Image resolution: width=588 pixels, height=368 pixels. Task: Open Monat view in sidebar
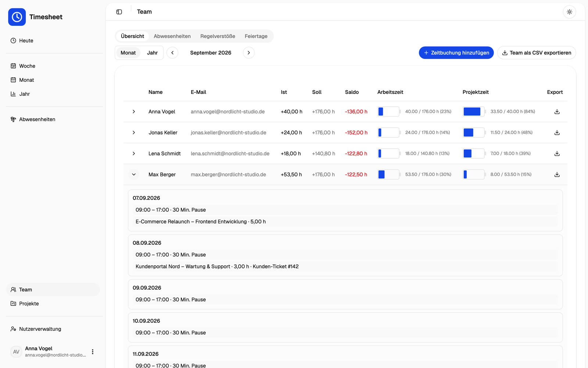53,80
